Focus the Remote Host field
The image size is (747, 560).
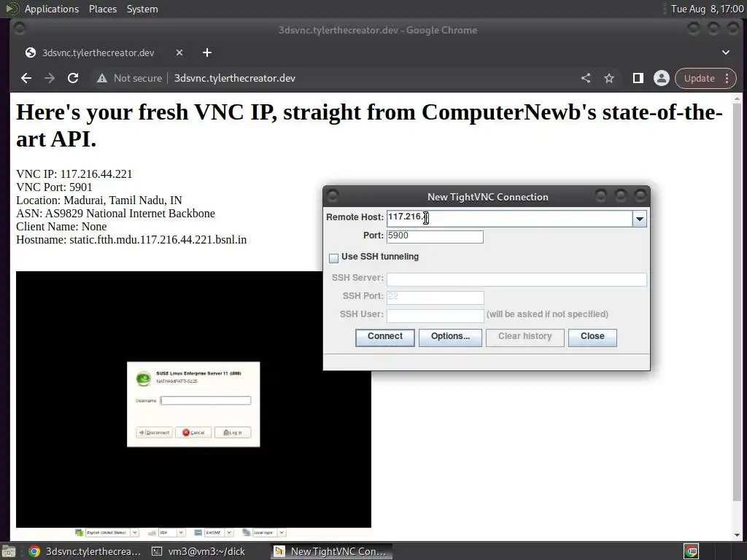click(x=509, y=219)
